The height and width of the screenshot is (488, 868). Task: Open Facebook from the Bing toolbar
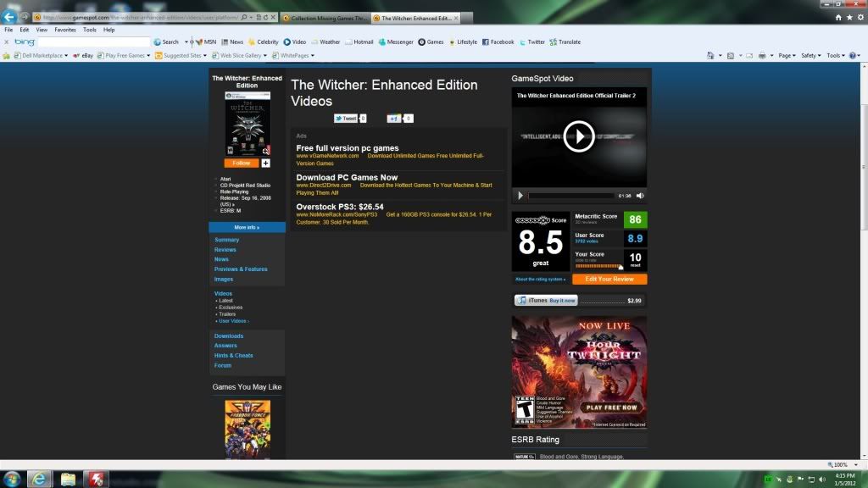(x=498, y=42)
